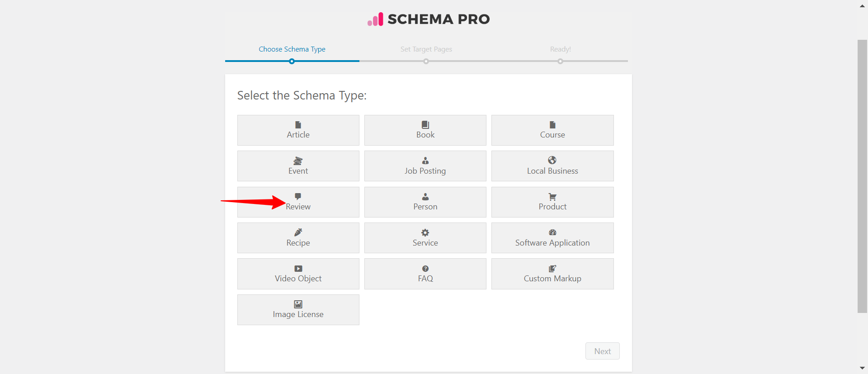Pick the Event schema icon
868x374 pixels.
point(298,161)
